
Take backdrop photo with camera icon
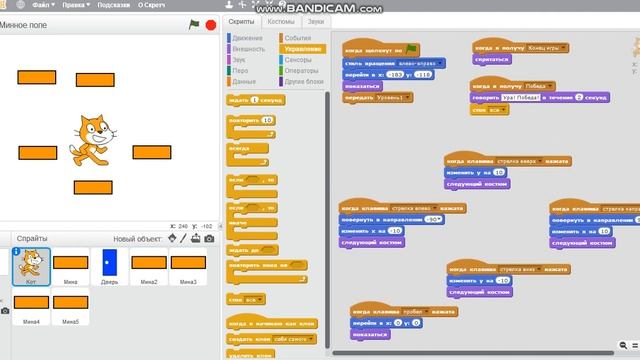click(5, 311)
